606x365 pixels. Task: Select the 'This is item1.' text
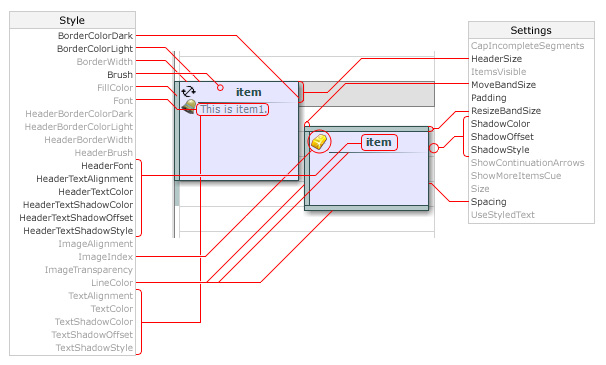tap(233, 109)
